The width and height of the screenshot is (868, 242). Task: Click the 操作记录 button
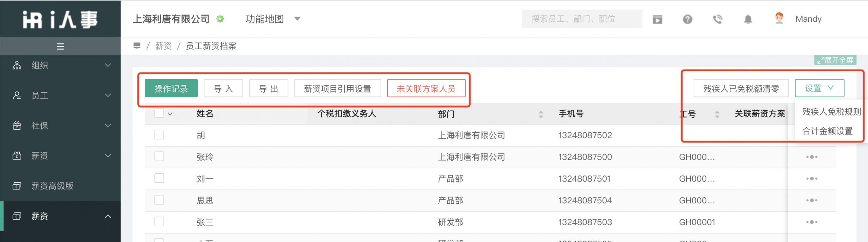pyautogui.click(x=171, y=89)
